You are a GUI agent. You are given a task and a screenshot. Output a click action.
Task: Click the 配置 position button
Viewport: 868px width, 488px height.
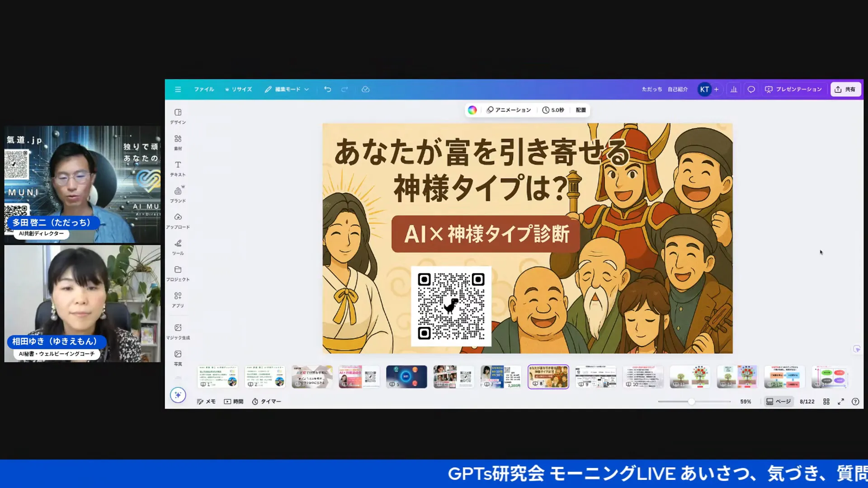coord(581,110)
